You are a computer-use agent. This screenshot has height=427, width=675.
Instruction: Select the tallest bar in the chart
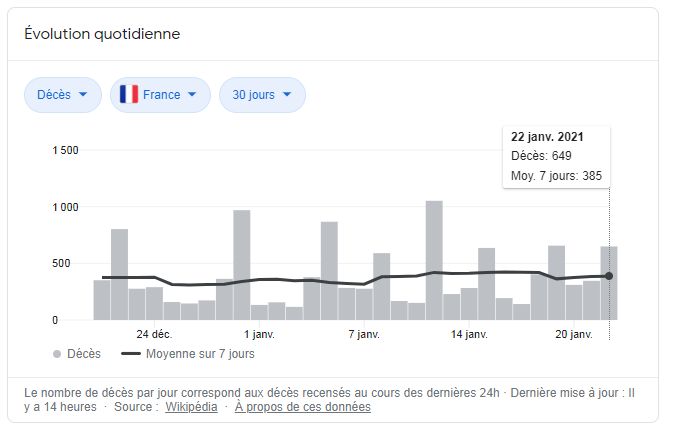pos(434,260)
